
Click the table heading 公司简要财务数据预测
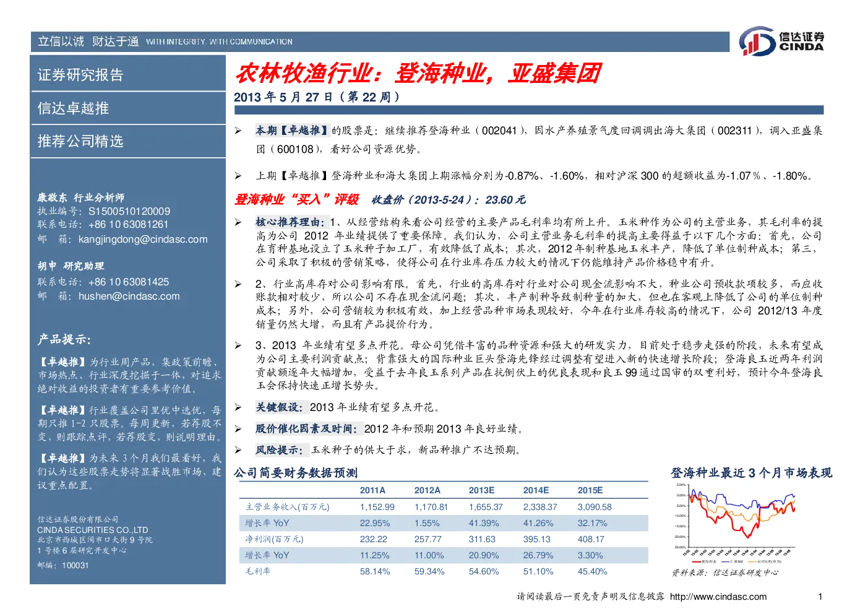(296, 473)
